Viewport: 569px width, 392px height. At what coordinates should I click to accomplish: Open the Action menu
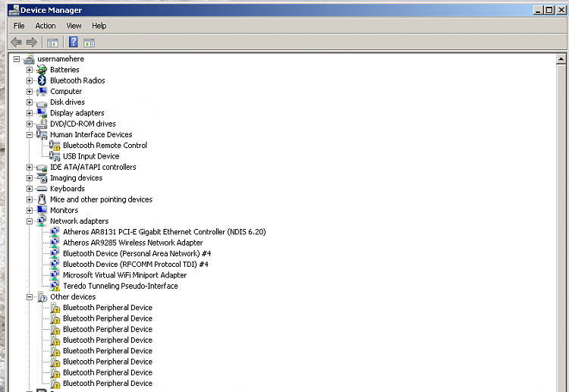[x=46, y=26]
